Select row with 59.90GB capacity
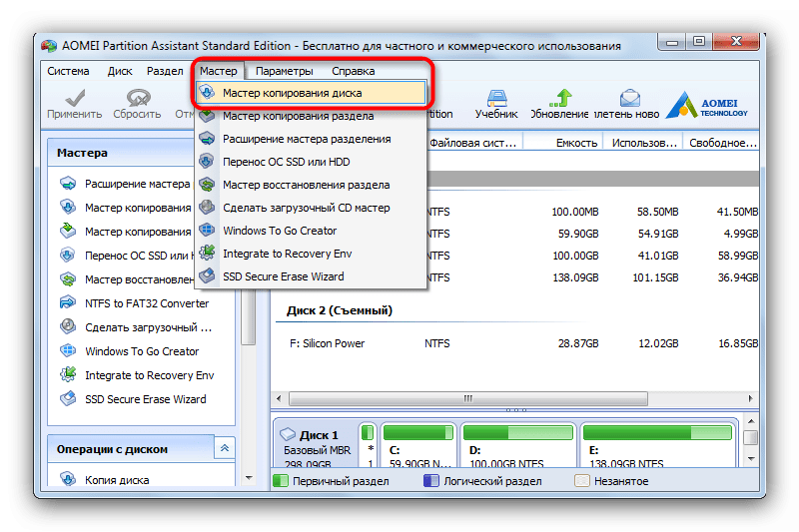 pyautogui.click(x=592, y=234)
